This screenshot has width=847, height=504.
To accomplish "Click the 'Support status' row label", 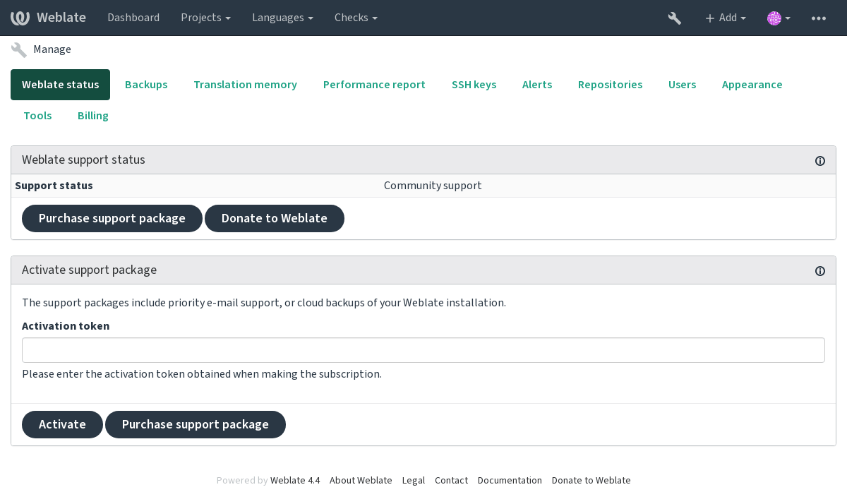I will coord(54,186).
